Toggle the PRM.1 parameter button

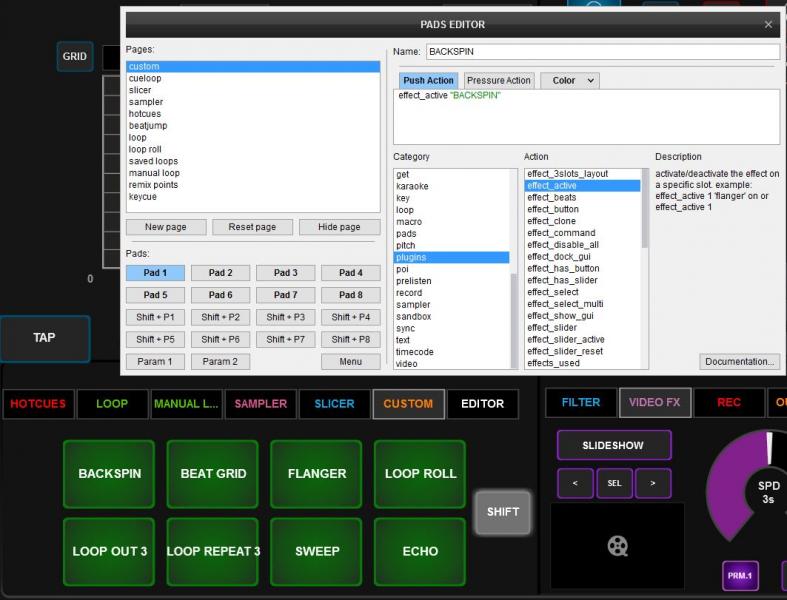pos(740,575)
